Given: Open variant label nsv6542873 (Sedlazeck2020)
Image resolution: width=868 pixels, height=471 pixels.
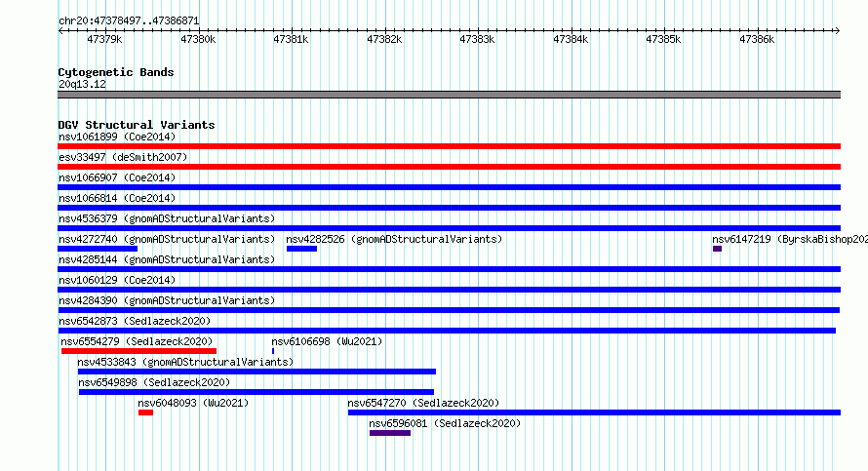Looking at the screenshot, I should pyautogui.click(x=135, y=321).
